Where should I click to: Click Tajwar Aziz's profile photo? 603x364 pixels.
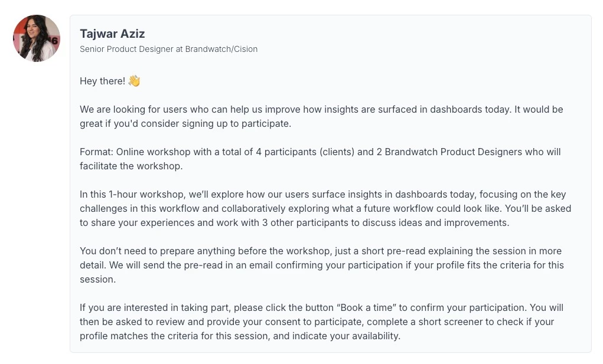[37, 38]
